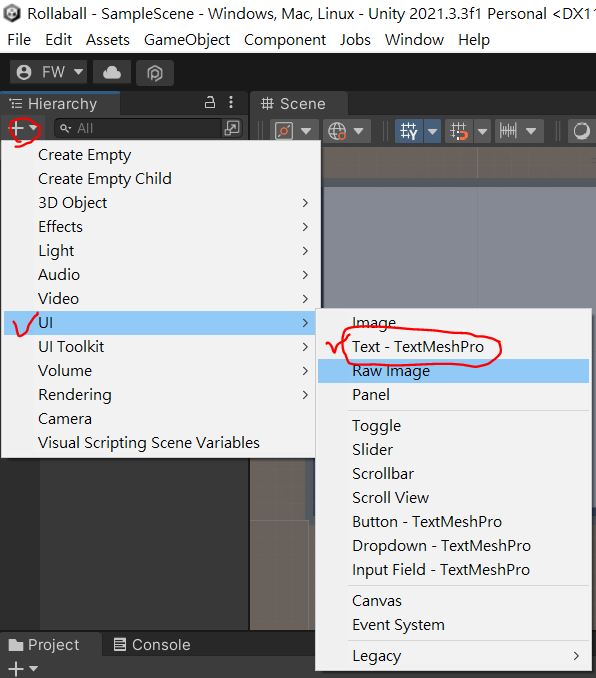Select the UI menu entry
Image resolution: width=596 pixels, height=678 pixels.
[x=161, y=323]
